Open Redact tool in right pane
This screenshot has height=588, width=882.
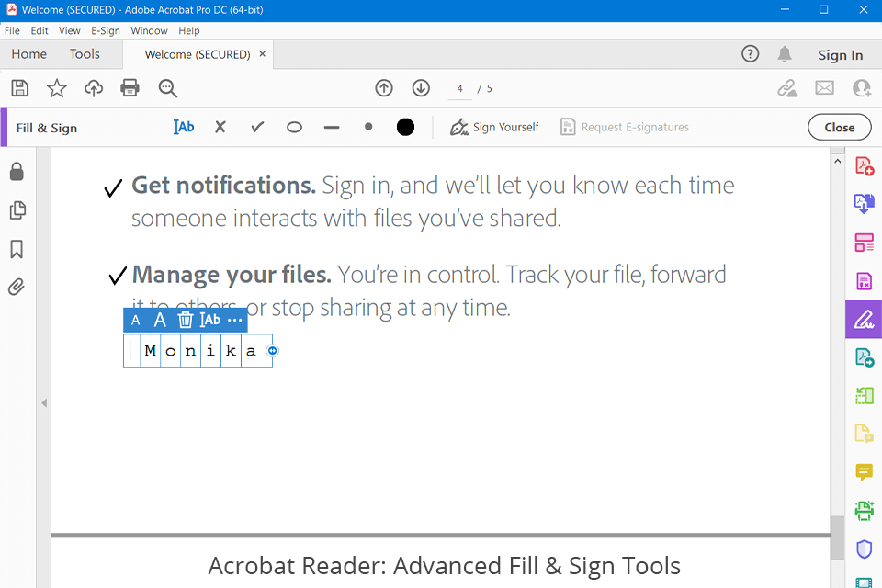pyautogui.click(x=864, y=281)
